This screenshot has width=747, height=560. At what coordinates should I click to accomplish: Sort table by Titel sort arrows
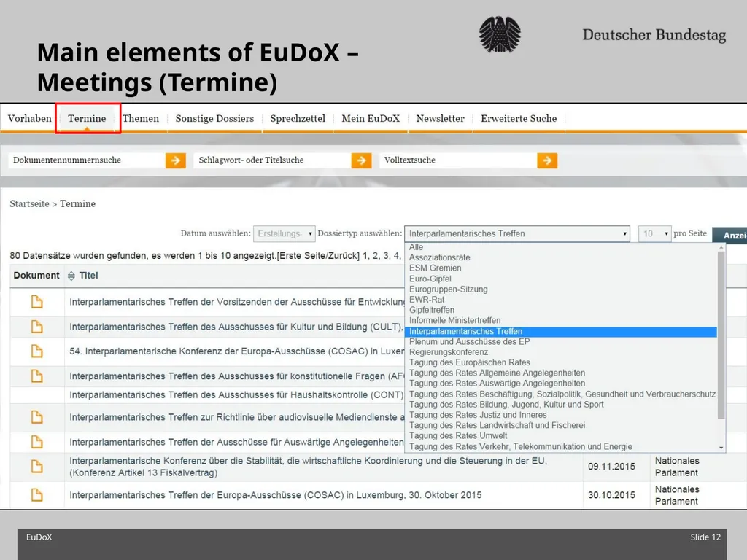71,276
